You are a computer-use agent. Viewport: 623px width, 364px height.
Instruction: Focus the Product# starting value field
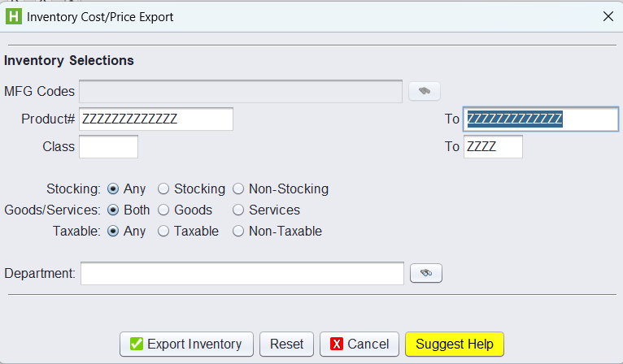pos(156,119)
